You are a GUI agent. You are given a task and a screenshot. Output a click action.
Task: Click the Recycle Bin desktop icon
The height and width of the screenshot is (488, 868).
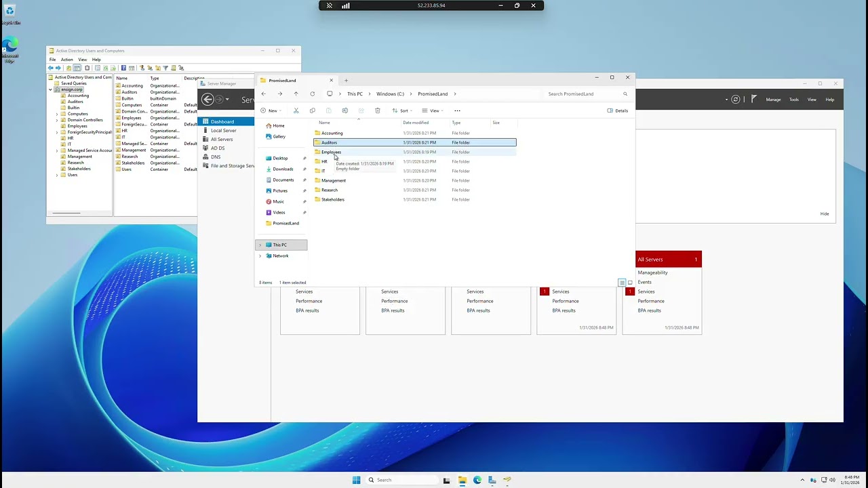9,14
